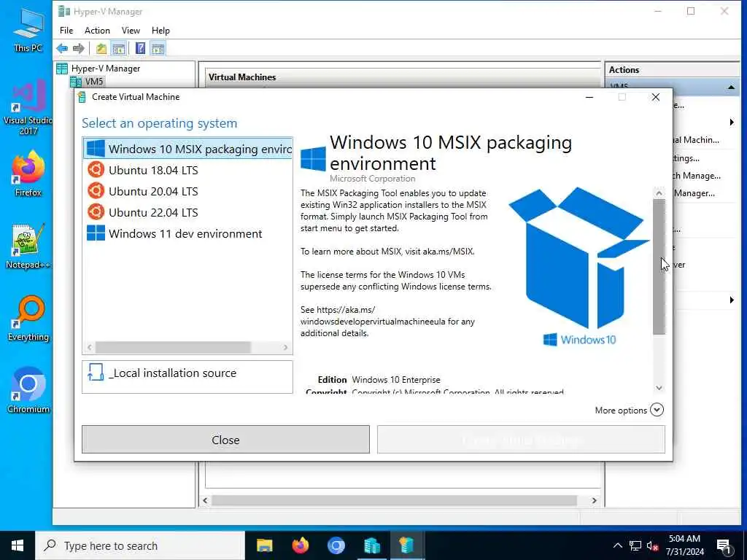Open Chromium desktop shortcut
This screenshot has width=747, height=560.
pos(28,391)
